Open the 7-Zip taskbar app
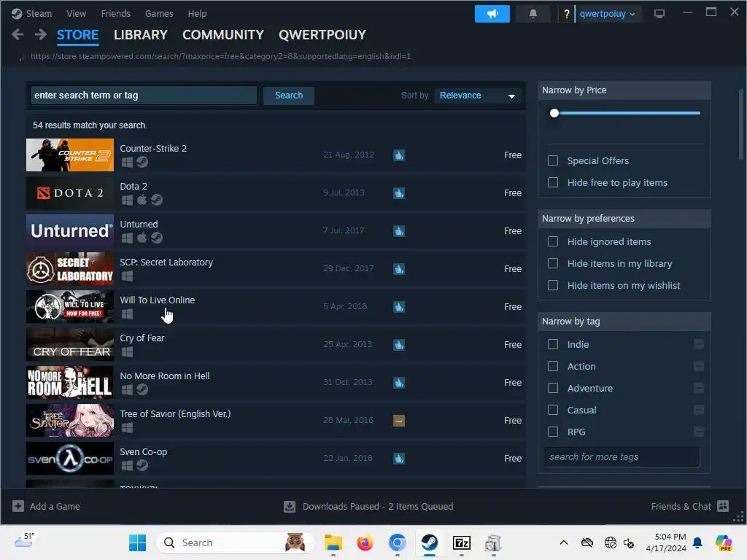This screenshot has height=560, width=747. [461, 542]
